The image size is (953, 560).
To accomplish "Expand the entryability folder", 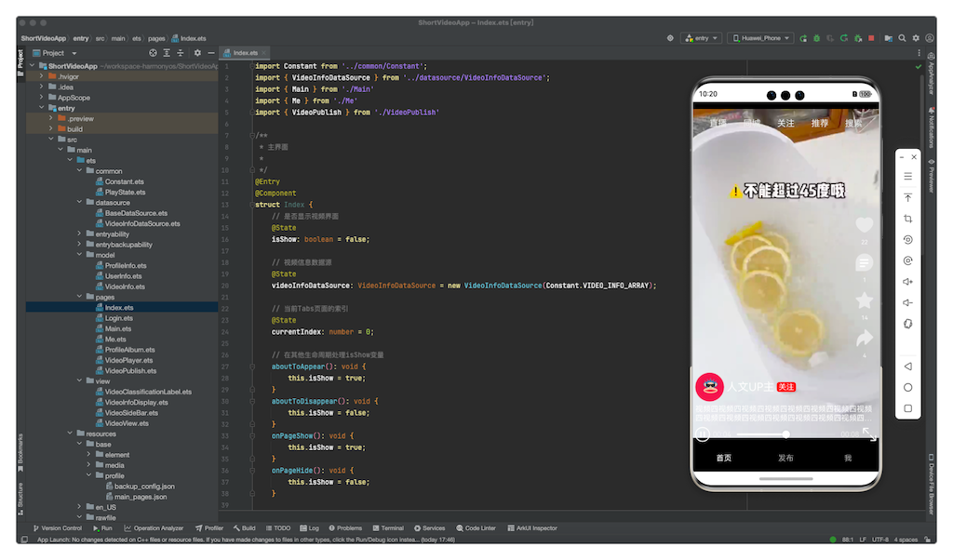I will click(79, 233).
